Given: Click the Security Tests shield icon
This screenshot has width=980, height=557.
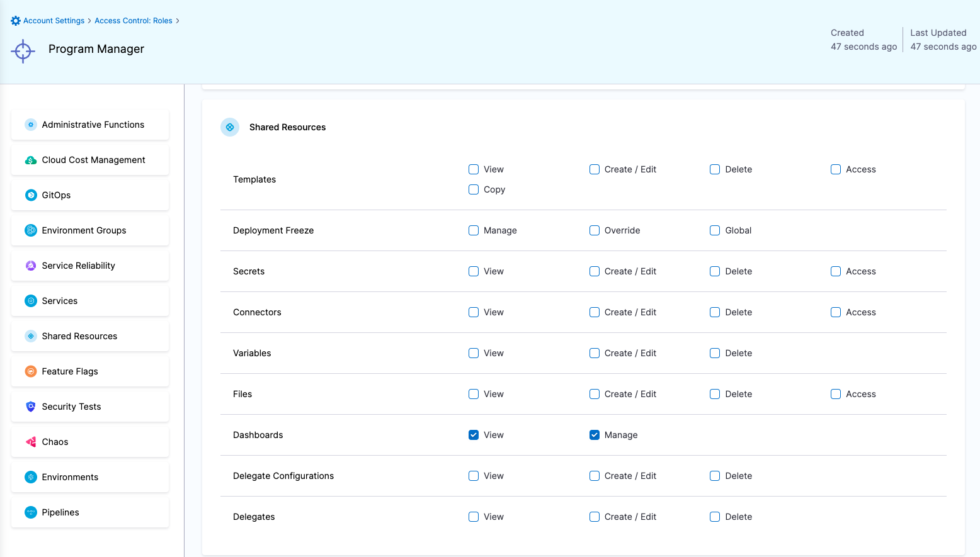Looking at the screenshot, I should (x=30, y=407).
